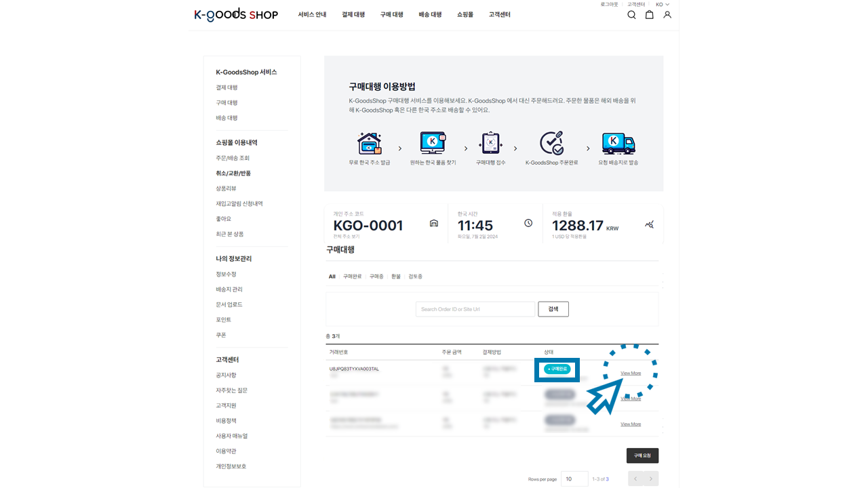The width and height of the screenshot is (868, 488).
Task: Open the shopping bag cart icon
Action: 649,15
